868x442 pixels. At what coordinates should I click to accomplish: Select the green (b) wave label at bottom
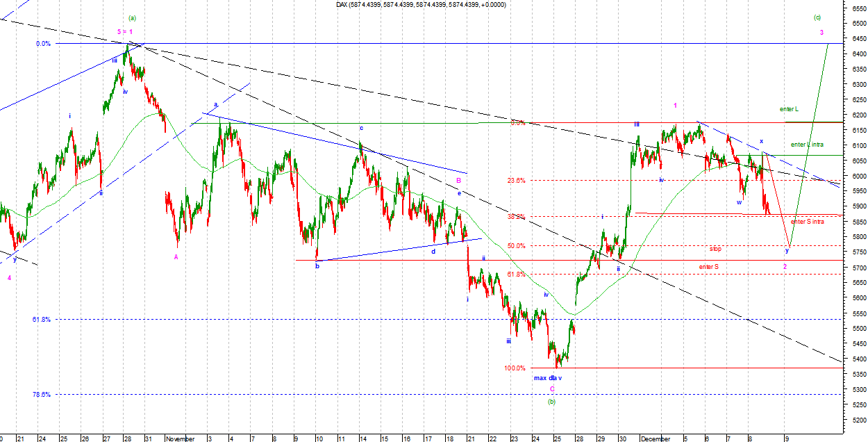tap(551, 402)
